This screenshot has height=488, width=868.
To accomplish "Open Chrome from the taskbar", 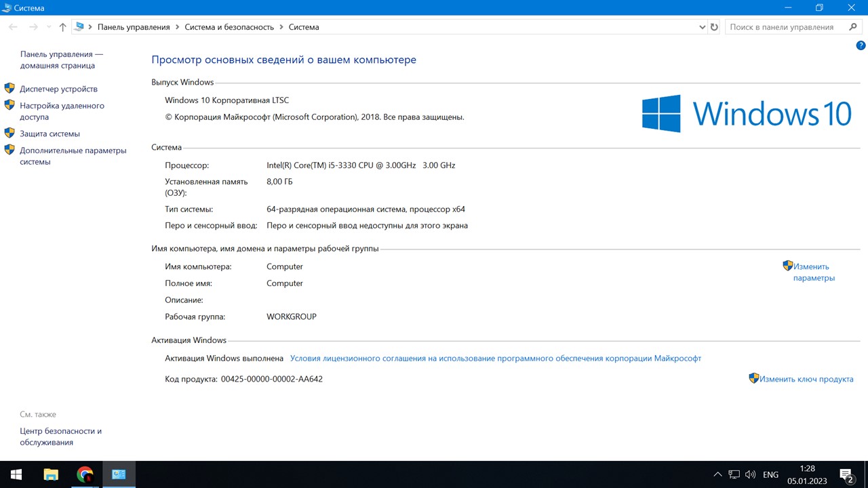I will coord(85,474).
